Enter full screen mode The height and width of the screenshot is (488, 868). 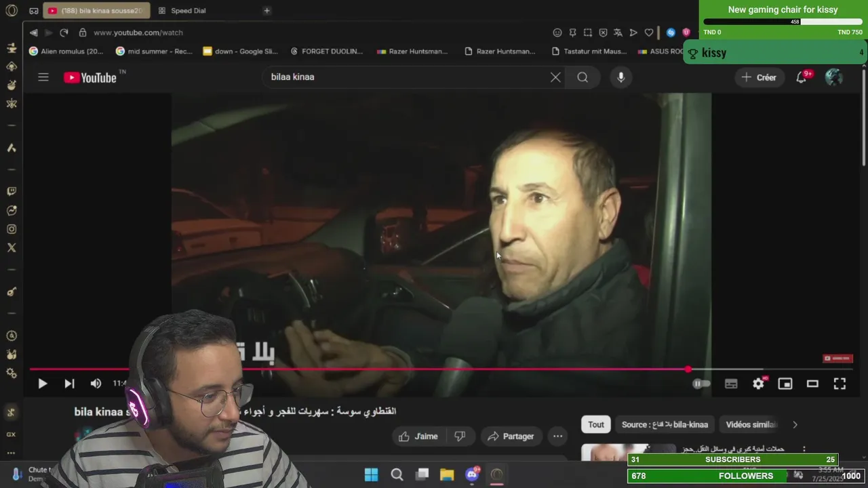point(840,384)
